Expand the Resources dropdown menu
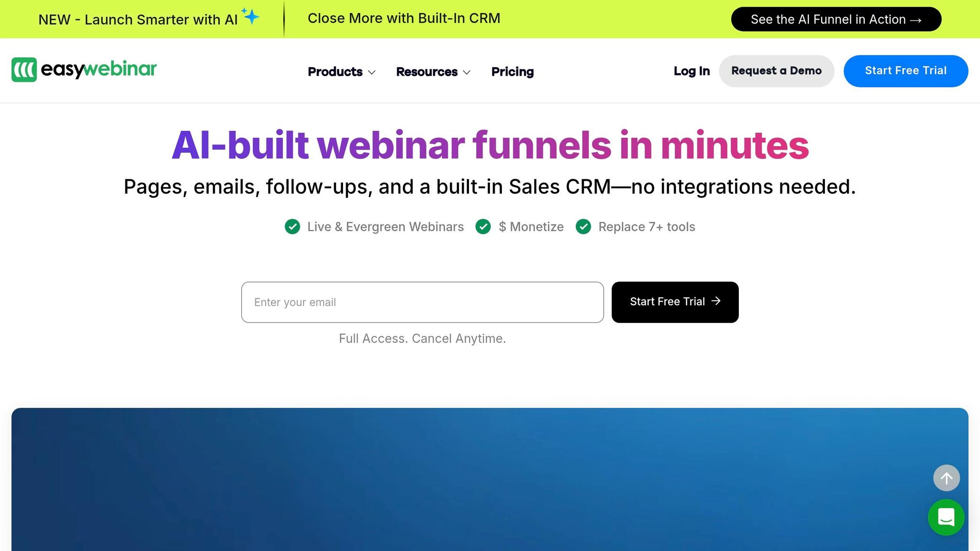The width and height of the screenshot is (980, 551). (x=434, y=72)
